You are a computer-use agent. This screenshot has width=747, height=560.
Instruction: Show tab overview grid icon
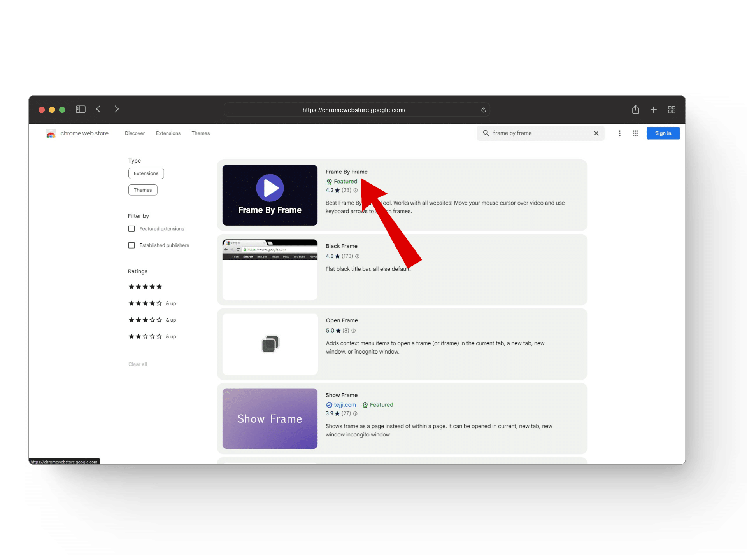click(x=671, y=110)
